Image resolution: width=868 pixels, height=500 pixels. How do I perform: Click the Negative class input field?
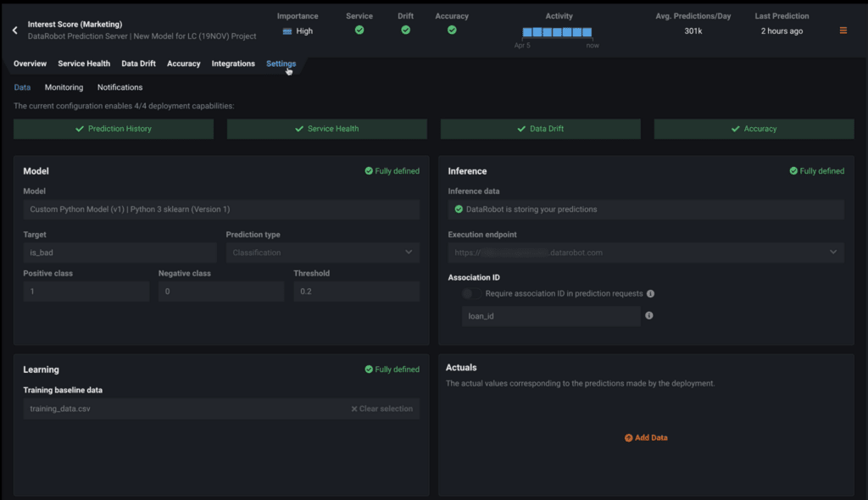(x=221, y=292)
